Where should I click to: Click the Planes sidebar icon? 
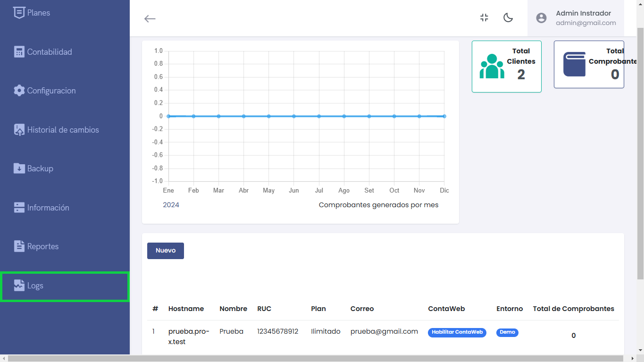pos(19,13)
